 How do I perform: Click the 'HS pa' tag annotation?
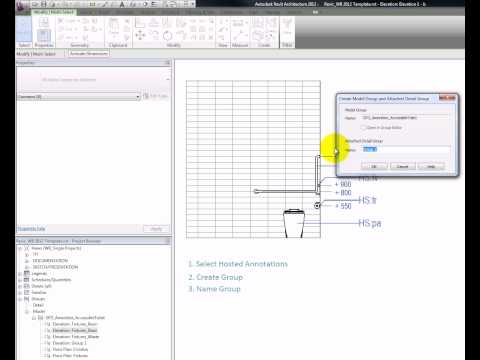(370, 223)
